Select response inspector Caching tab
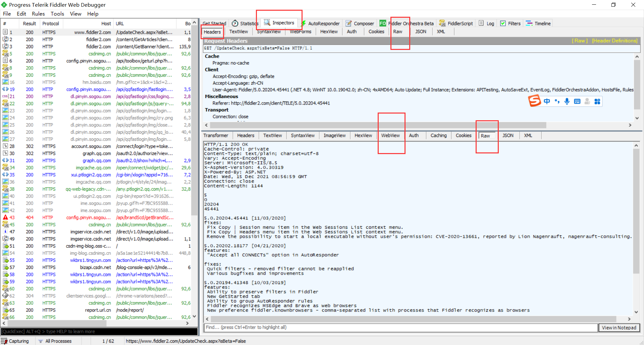644x345 pixels. click(438, 135)
